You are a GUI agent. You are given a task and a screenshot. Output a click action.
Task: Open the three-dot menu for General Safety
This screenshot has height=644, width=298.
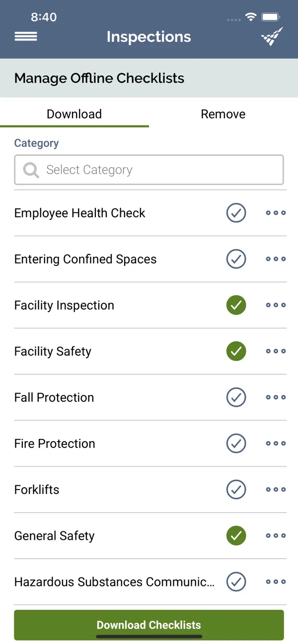pyautogui.click(x=276, y=535)
